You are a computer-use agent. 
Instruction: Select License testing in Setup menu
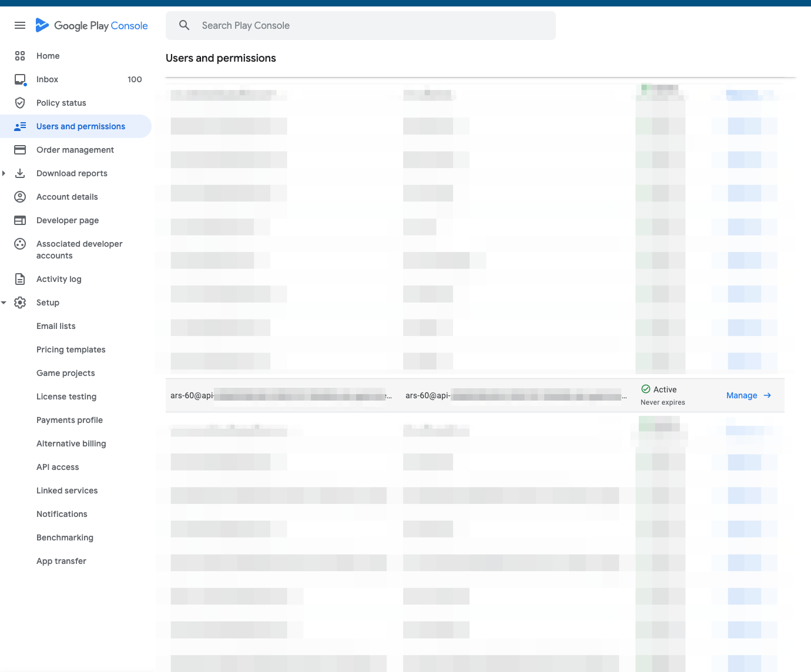[x=66, y=397]
